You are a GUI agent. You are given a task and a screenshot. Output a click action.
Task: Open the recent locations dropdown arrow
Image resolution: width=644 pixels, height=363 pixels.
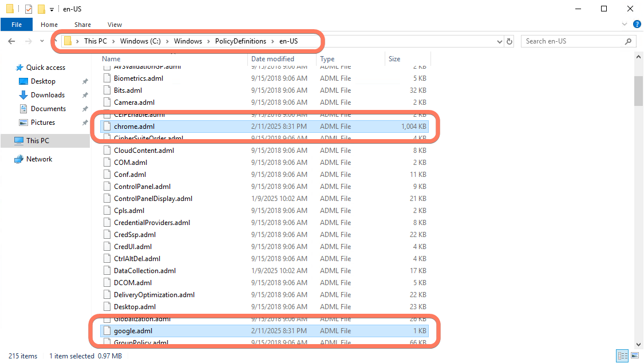click(42, 41)
